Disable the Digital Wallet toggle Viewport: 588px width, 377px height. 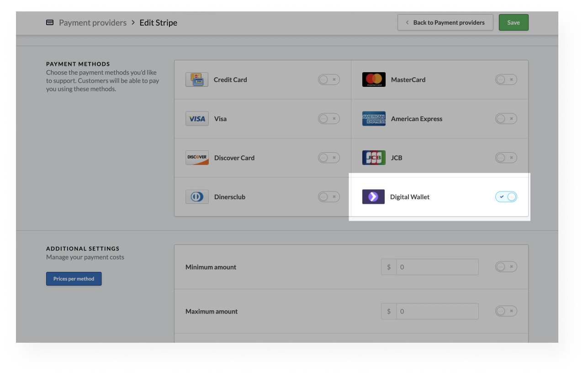(506, 197)
